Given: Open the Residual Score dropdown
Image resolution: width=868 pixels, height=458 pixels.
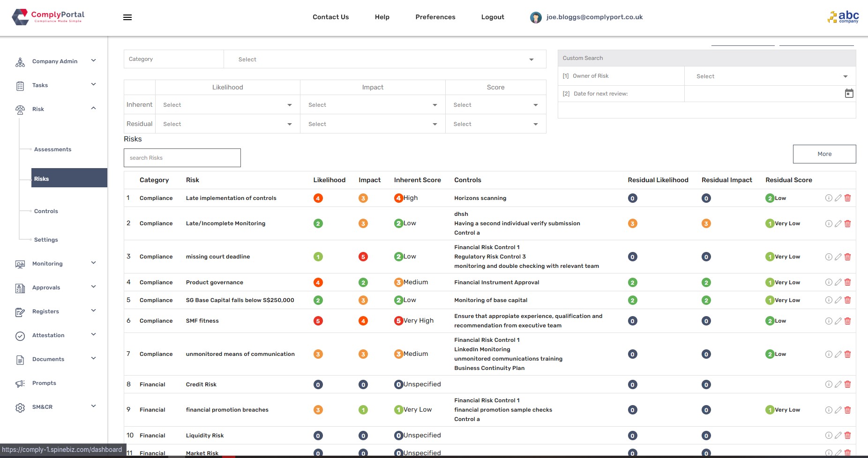Looking at the screenshot, I should [495, 125].
